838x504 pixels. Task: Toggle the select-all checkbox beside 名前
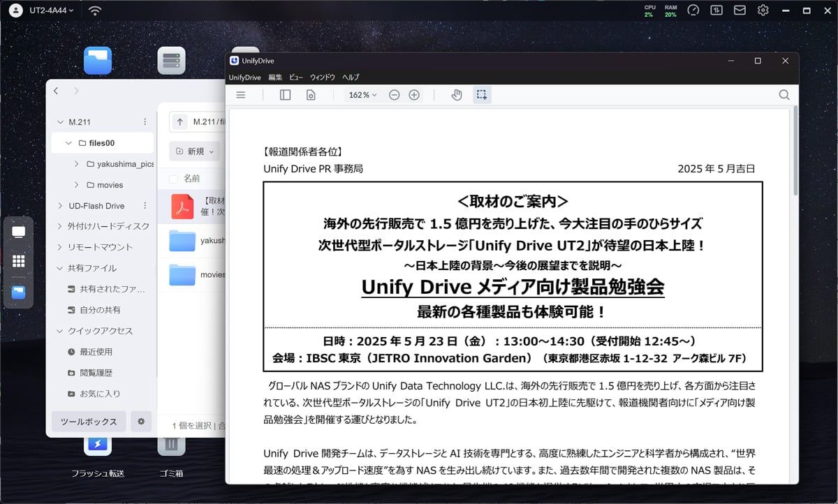pos(173,179)
